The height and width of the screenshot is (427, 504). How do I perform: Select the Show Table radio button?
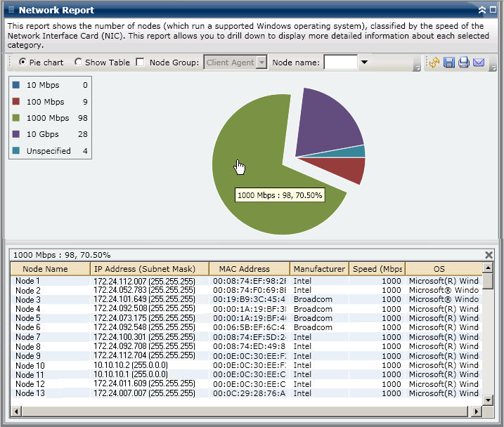(x=78, y=63)
